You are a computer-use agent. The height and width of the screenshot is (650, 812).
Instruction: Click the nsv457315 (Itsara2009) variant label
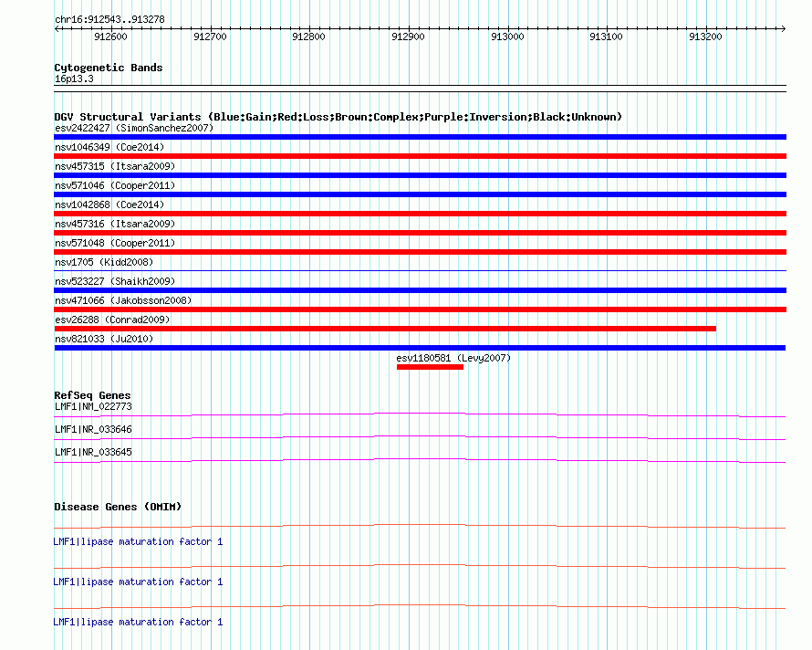click(x=115, y=167)
